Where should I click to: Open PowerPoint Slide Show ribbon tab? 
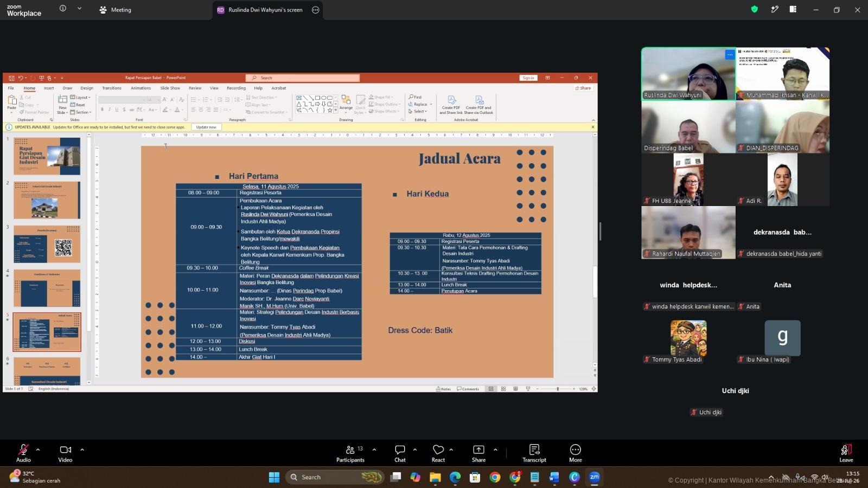170,88
